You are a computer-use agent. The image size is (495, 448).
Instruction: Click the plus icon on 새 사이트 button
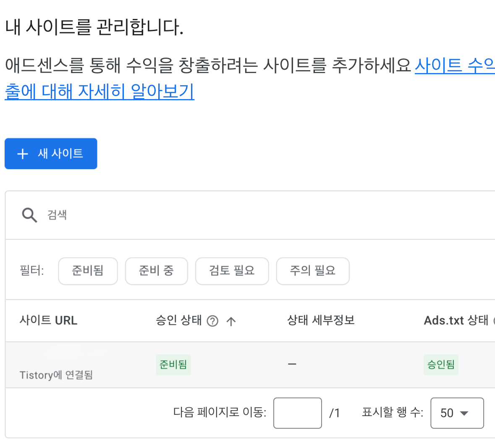tap(22, 154)
